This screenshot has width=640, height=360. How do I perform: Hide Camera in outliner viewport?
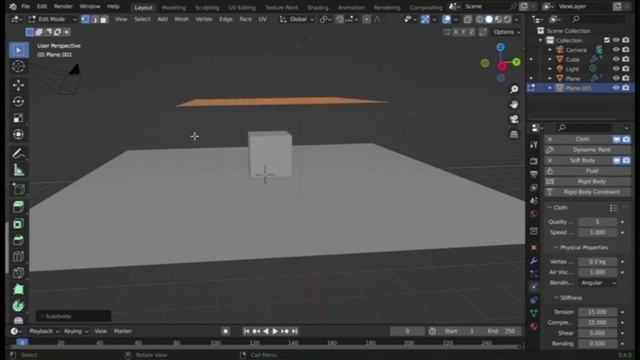616,50
